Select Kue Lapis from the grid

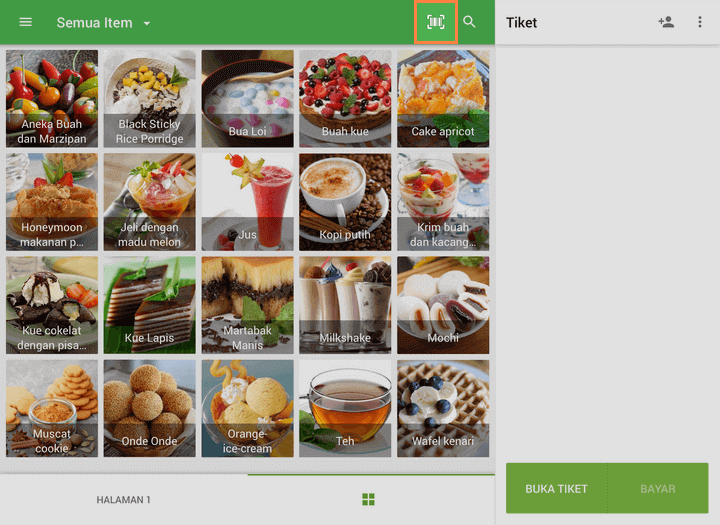click(149, 305)
